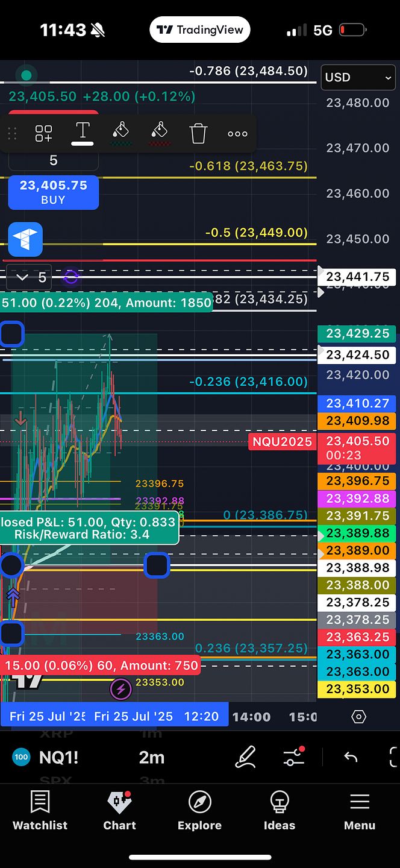Pick green fill color bucket
The height and width of the screenshot is (868, 400).
tap(121, 133)
